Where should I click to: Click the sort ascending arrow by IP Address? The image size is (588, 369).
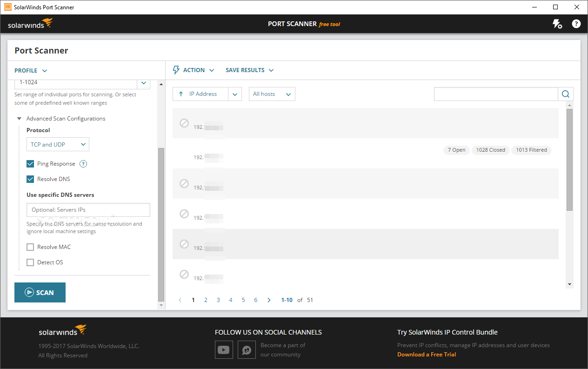pos(181,94)
